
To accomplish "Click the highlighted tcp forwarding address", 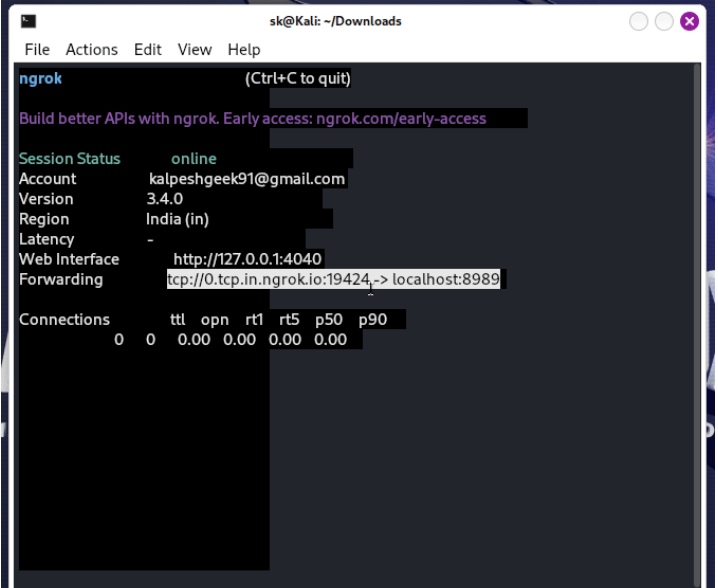I will click(x=333, y=279).
